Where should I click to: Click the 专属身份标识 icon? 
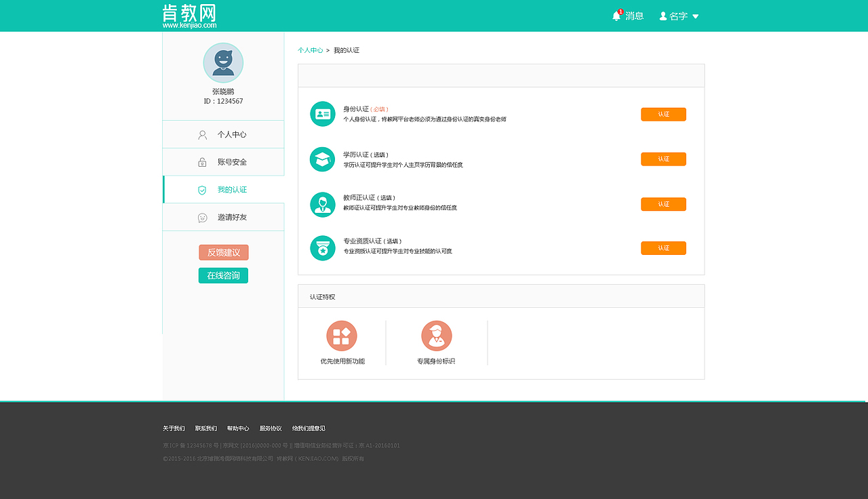[437, 336]
